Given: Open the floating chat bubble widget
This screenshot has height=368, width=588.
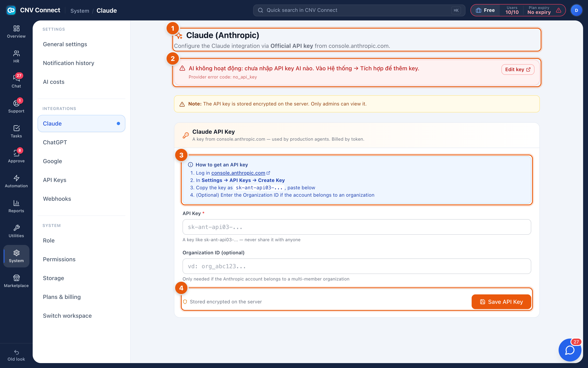Looking at the screenshot, I should [570, 350].
